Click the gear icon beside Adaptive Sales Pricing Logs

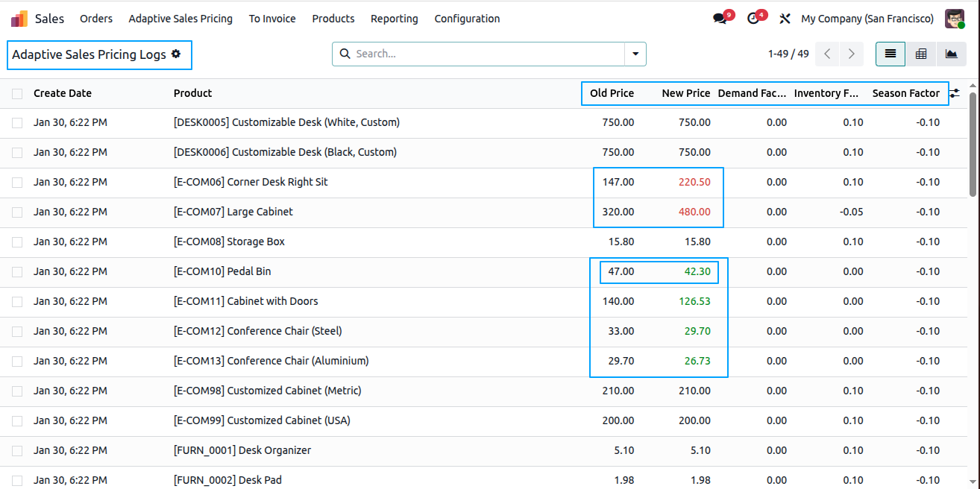(176, 54)
